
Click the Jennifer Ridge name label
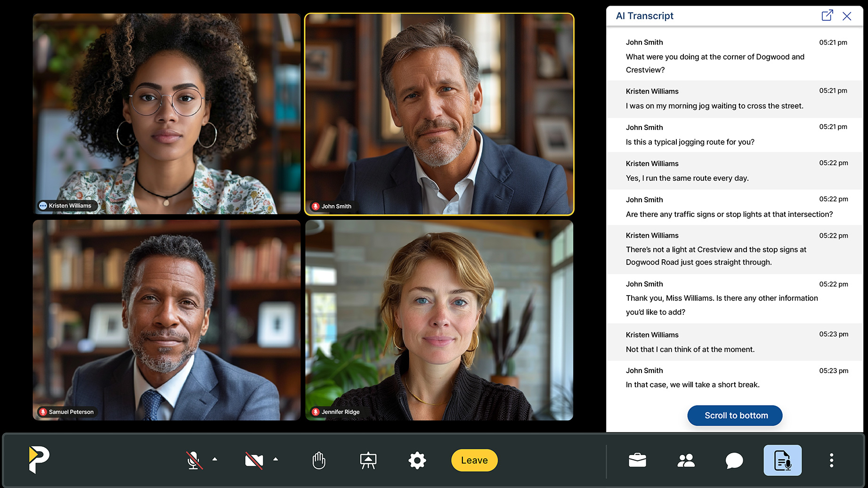[341, 412]
